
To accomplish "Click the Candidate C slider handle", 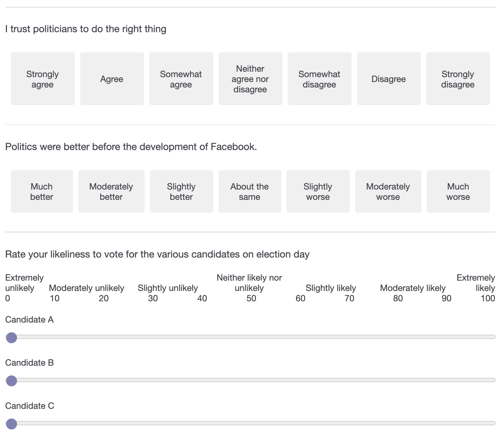I will point(12,424).
